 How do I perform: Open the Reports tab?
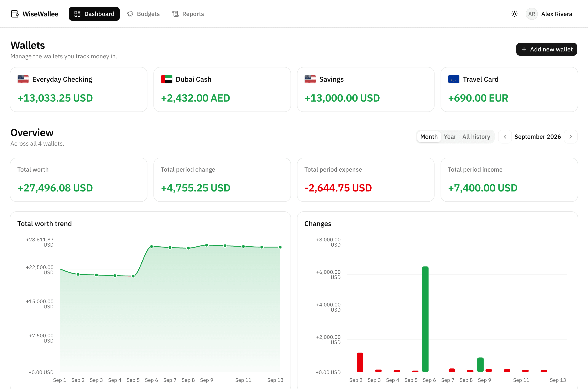[188, 14]
